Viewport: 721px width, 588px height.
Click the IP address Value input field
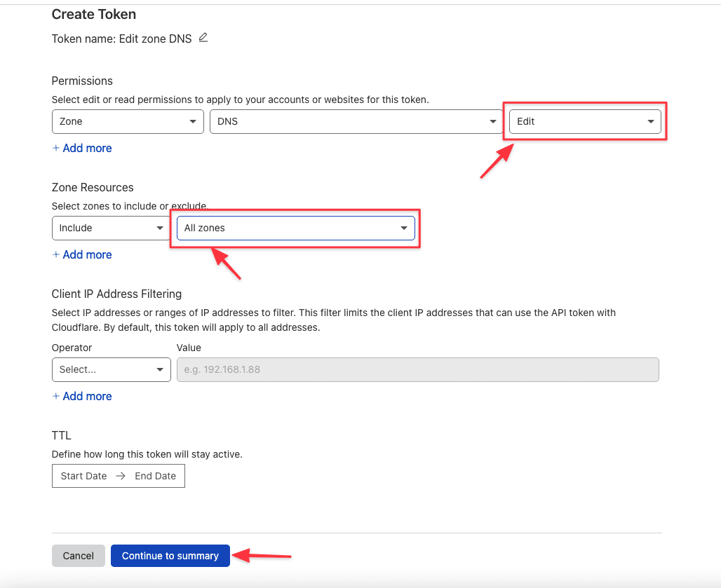(x=417, y=369)
